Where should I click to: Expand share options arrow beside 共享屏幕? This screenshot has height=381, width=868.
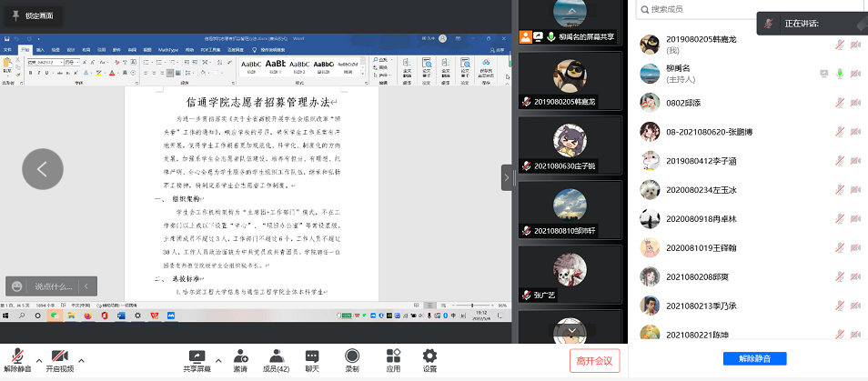click(218, 359)
